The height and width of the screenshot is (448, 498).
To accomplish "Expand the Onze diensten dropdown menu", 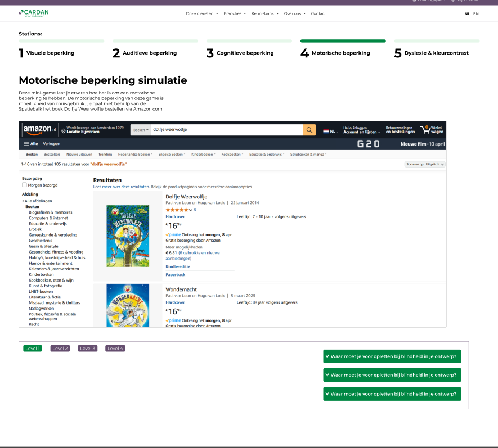I will [x=201, y=13].
